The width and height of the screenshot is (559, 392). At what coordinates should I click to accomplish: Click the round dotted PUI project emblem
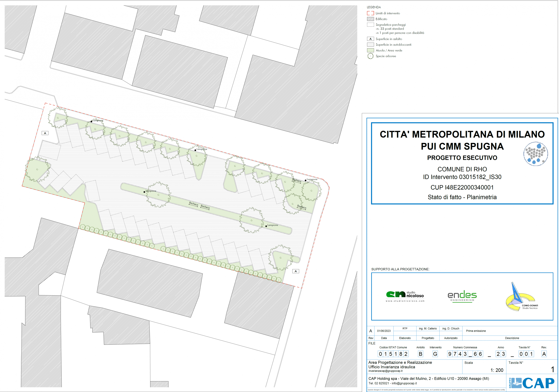pos(536,154)
